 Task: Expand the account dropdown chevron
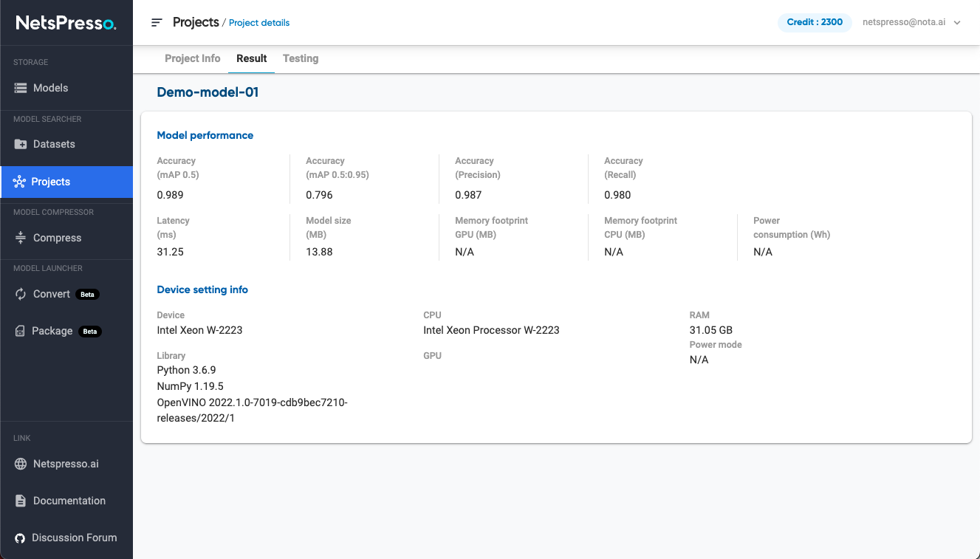pos(957,22)
